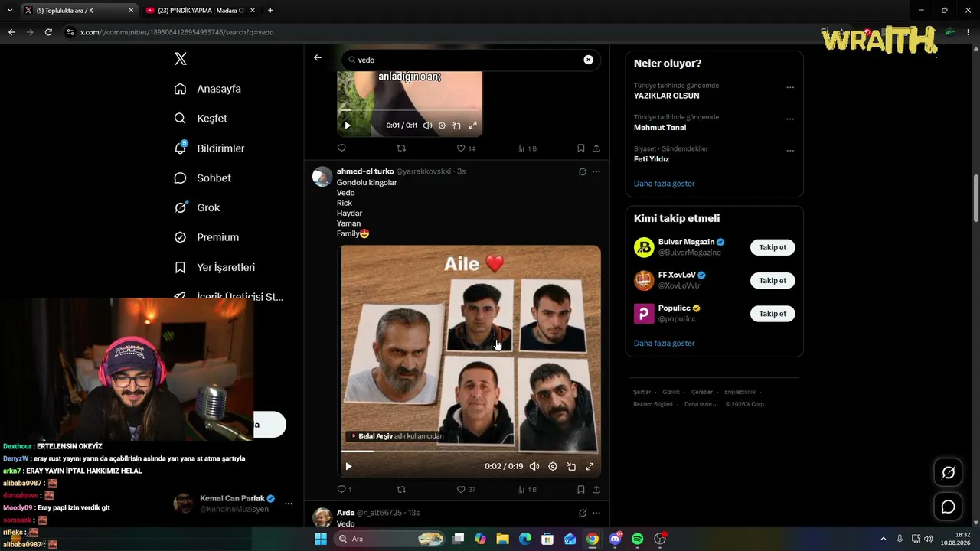The image size is (980, 551).
Task: Open more options on ahmed-el turko post
Action: (x=596, y=171)
